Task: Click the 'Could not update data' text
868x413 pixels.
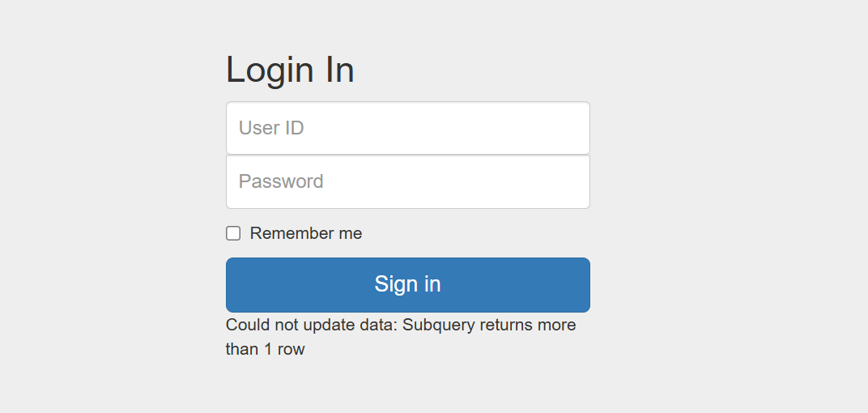Action: coord(312,325)
